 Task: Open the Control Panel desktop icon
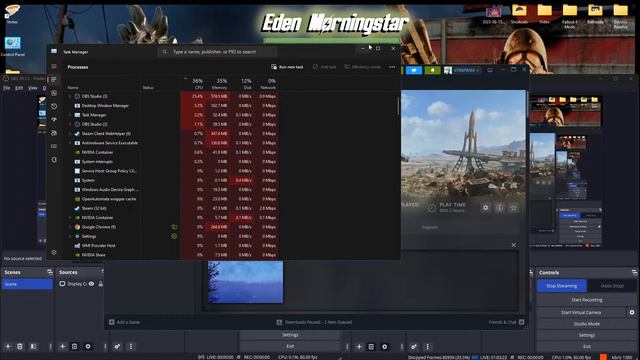point(13,47)
